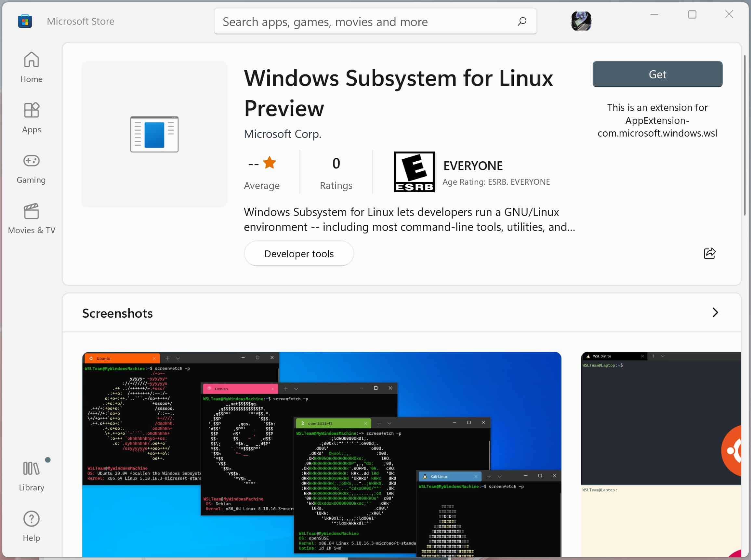The image size is (751, 560).
Task: Scroll down the app detail page
Action: pyautogui.click(x=747, y=294)
